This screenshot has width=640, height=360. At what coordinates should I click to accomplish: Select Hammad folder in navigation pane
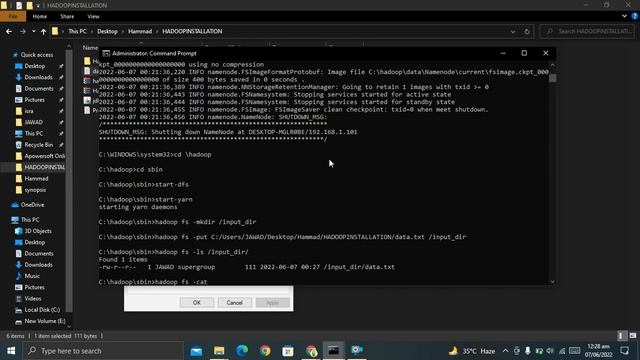click(x=36, y=178)
